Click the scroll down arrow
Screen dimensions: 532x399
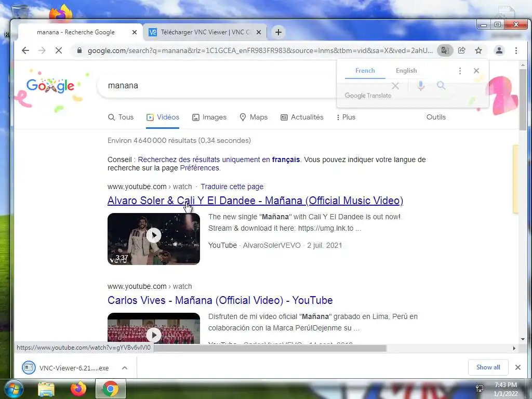click(x=523, y=339)
